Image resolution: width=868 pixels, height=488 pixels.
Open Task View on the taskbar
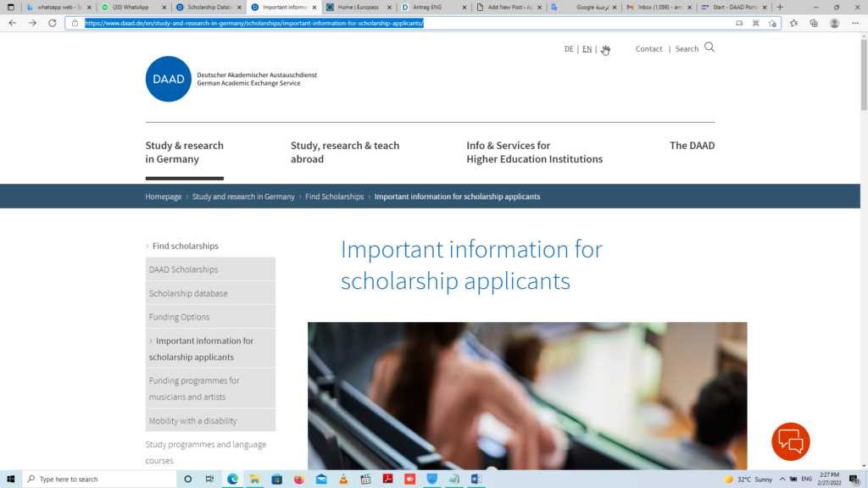pos(209,480)
